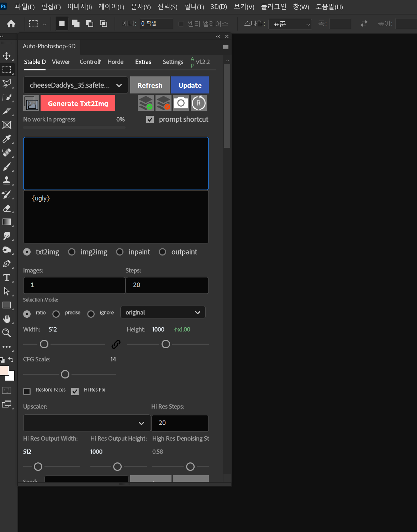Select the Smudge tool

pyautogui.click(x=6, y=236)
